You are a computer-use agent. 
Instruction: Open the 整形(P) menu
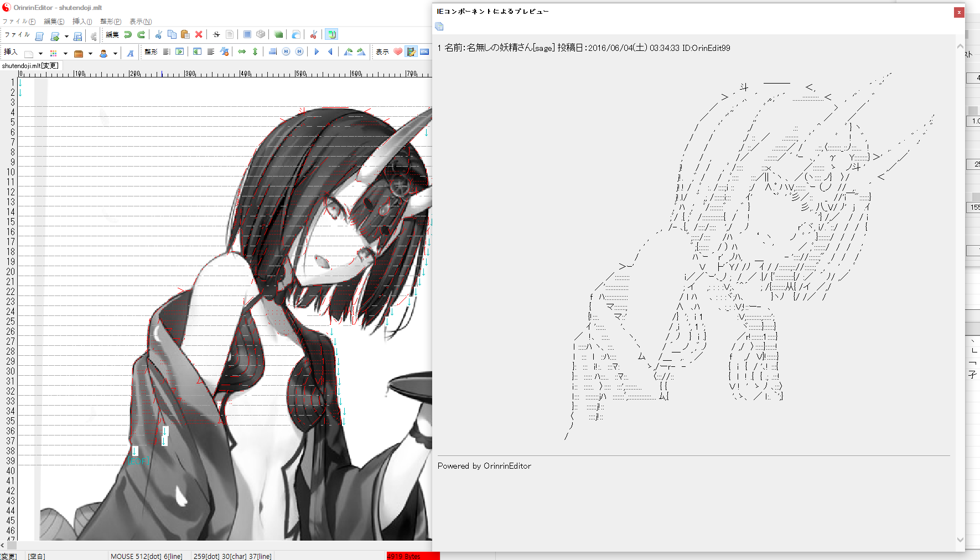tap(110, 22)
